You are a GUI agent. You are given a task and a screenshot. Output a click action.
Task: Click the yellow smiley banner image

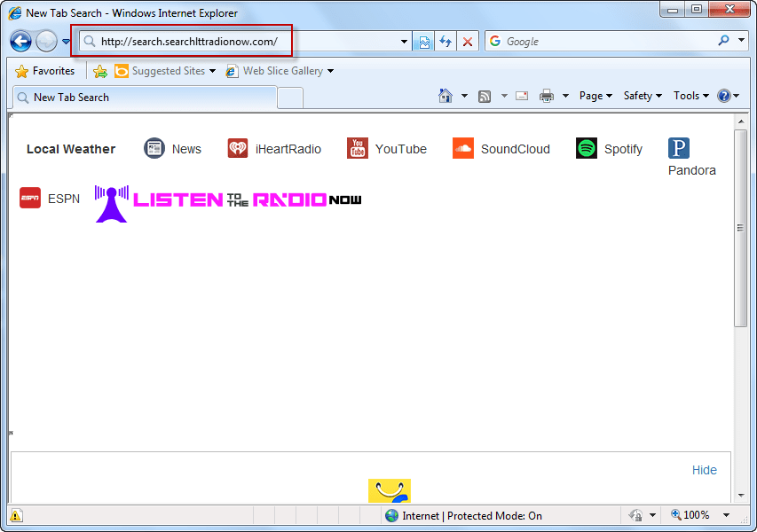pyautogui.click(x=389, y=490)
